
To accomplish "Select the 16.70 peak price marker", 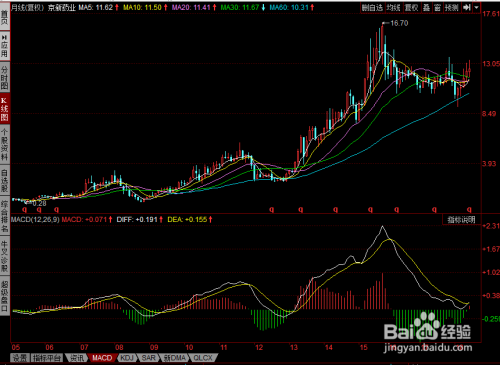I will tap(399, 23).
